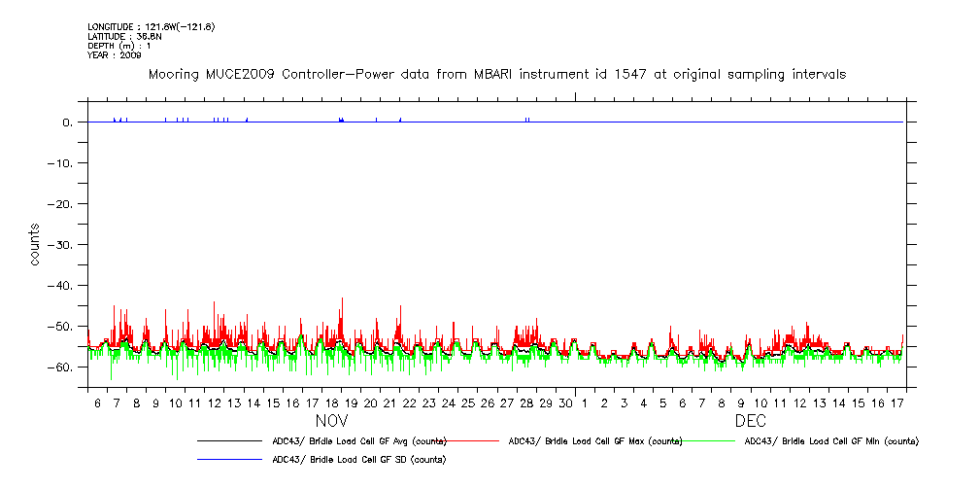Click the blue SD legend line sample
The width and height of the screenshot is (980, 490).
229,459
